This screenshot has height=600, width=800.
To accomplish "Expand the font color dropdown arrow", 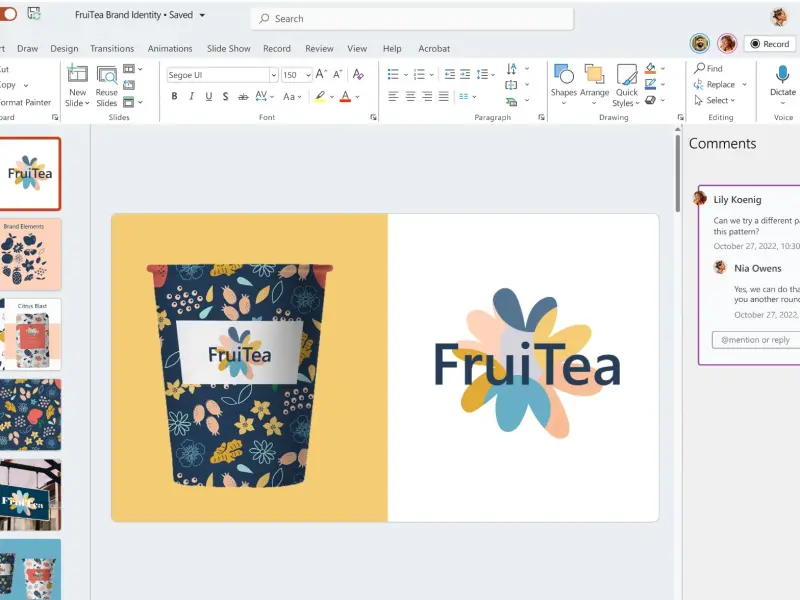I will click(x=358, y=96).
